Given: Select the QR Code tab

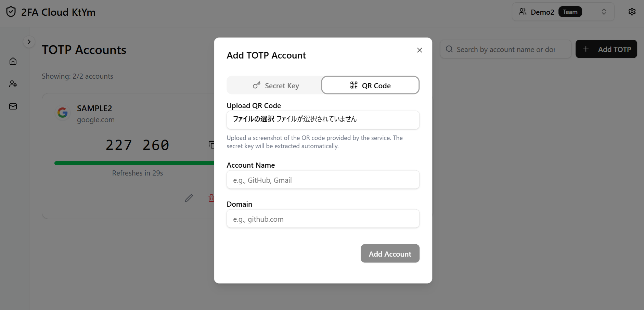Looking at the screenshot, I should pyautogui.click(x=370, y=86).
